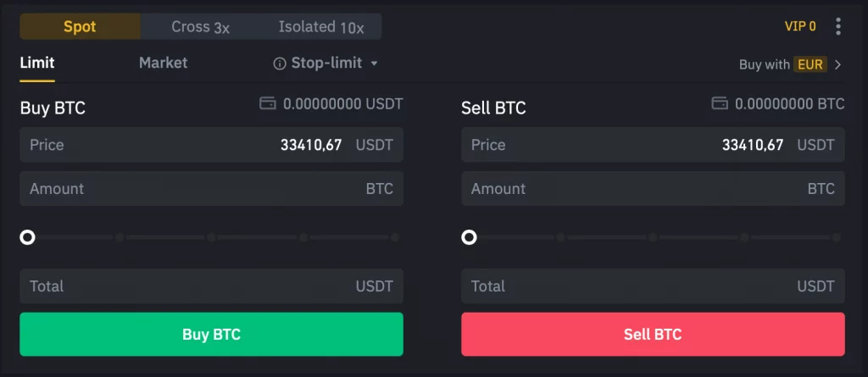
Task: Click the Sell Total USDT field
Action: pyautogui.click(x=653, y=286)
